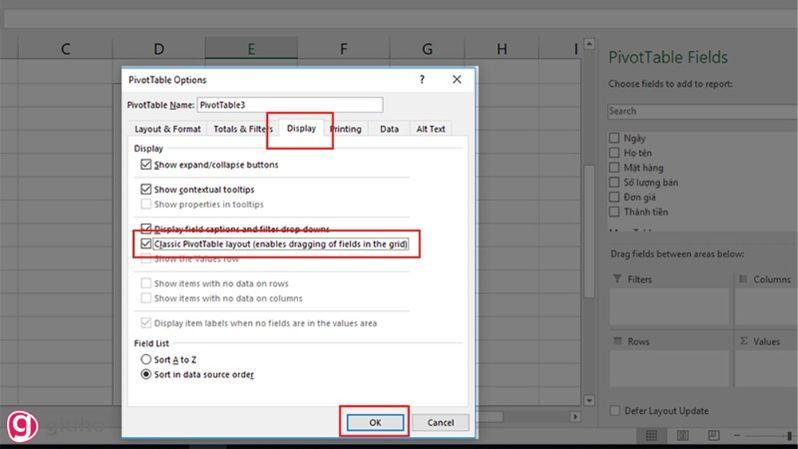Select Sort A to Z radio button
The width and height of the screenshot is (798, 449).
146,359
